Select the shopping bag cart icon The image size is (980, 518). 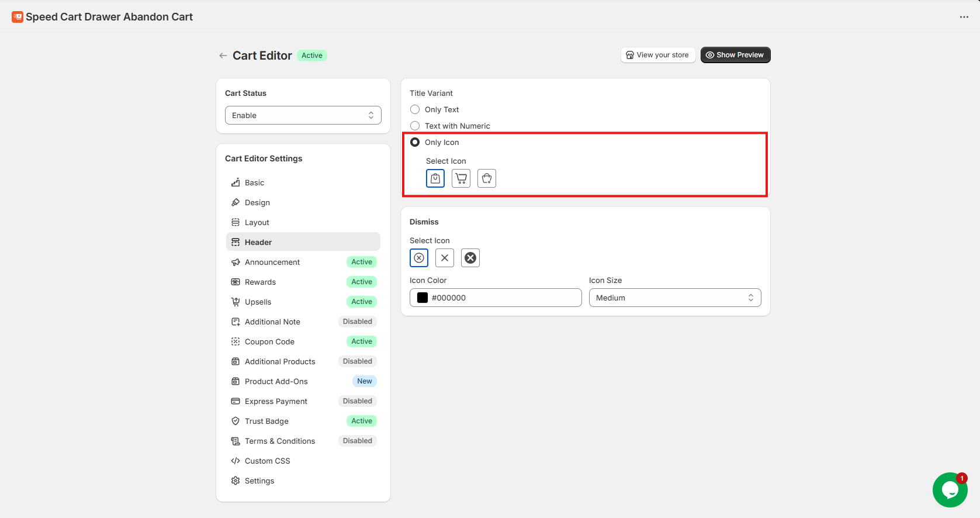point(435,178)
